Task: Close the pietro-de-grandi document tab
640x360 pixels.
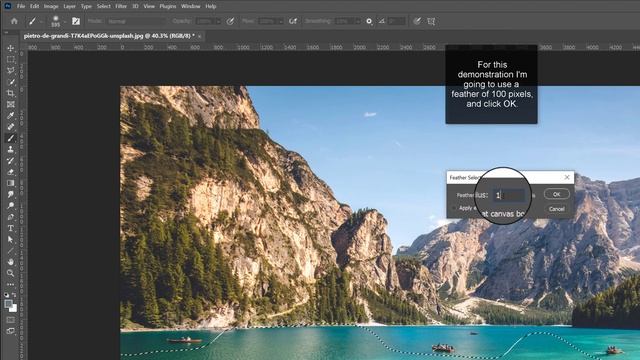Action: pos(200,36)
